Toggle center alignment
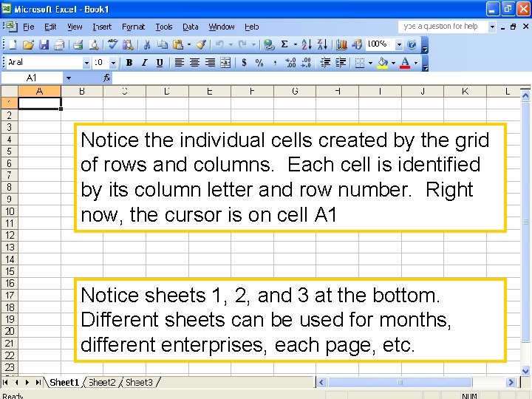 pyautogui.click(x=195, y=62)
